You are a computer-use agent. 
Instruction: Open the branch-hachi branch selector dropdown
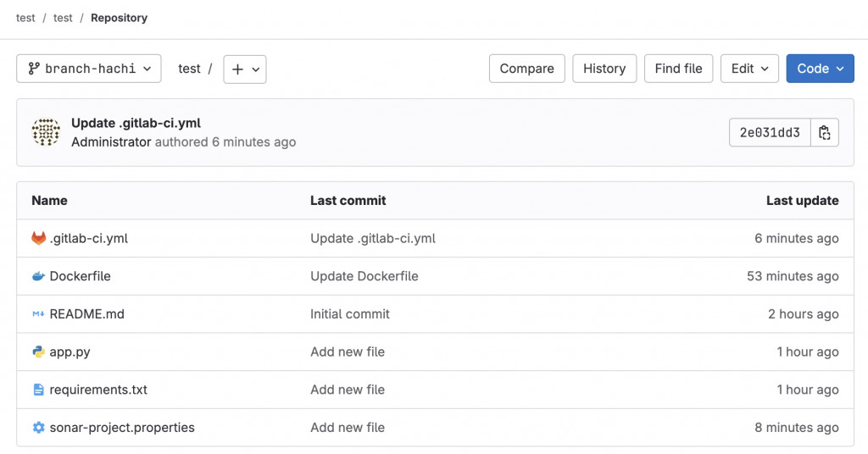coord(89,69)
